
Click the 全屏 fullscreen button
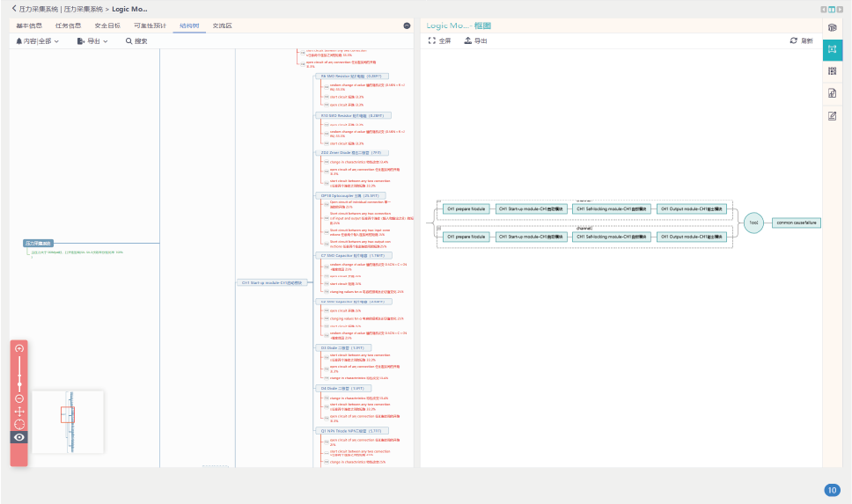point(439,41)
